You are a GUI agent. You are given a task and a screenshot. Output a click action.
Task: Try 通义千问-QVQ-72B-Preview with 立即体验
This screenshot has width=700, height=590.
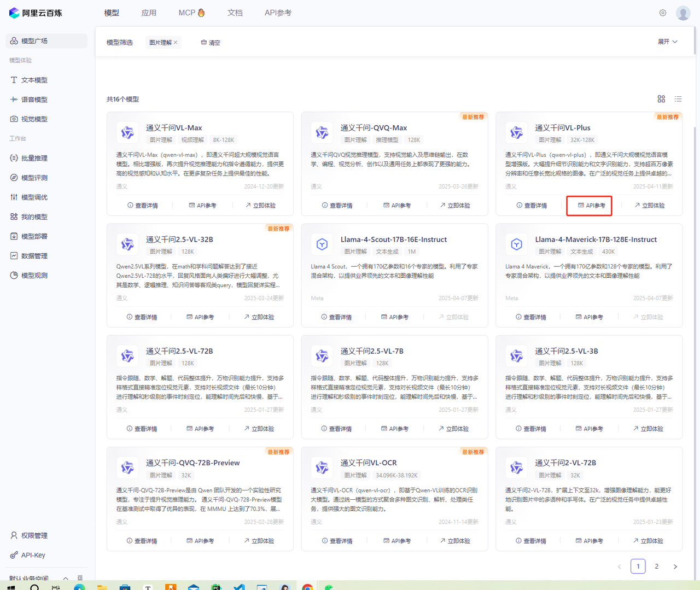(259, 541)
